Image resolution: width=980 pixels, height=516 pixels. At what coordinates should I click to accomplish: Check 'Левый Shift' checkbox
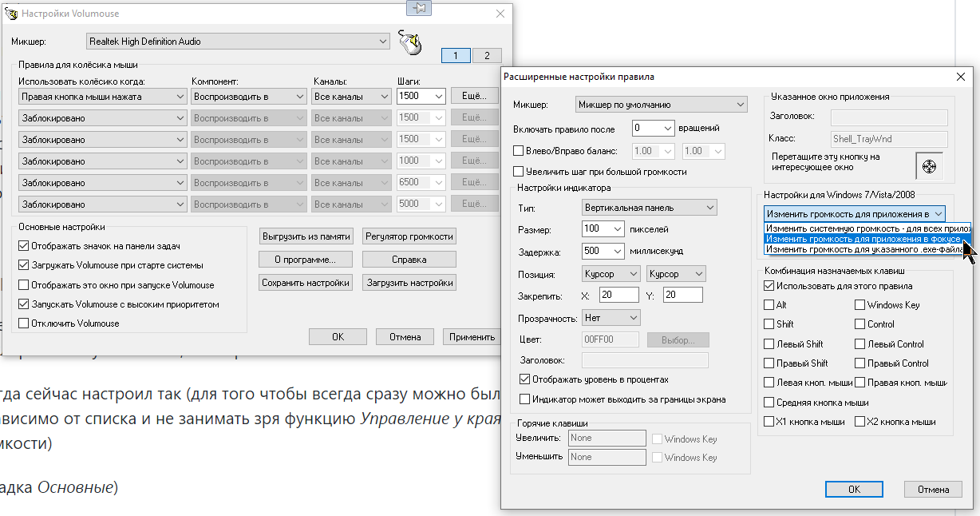pyautogui.click(x=769, y=344)
